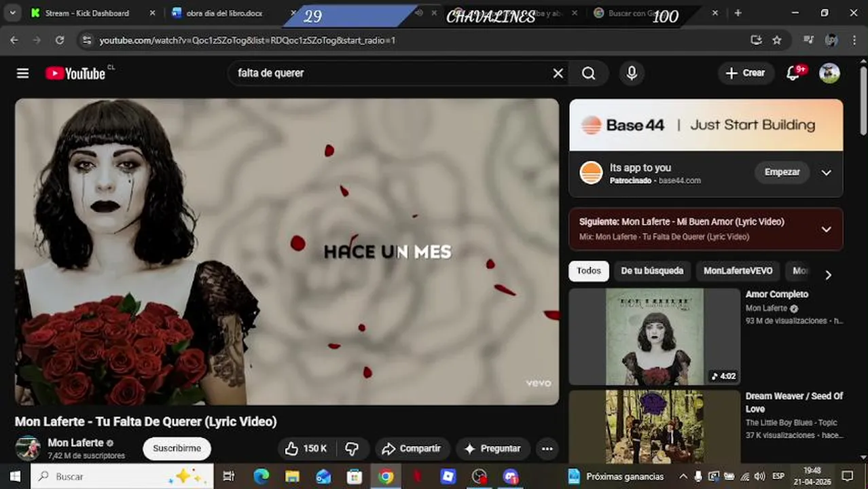Bookmark this page with the star

[x=777, y=40]
